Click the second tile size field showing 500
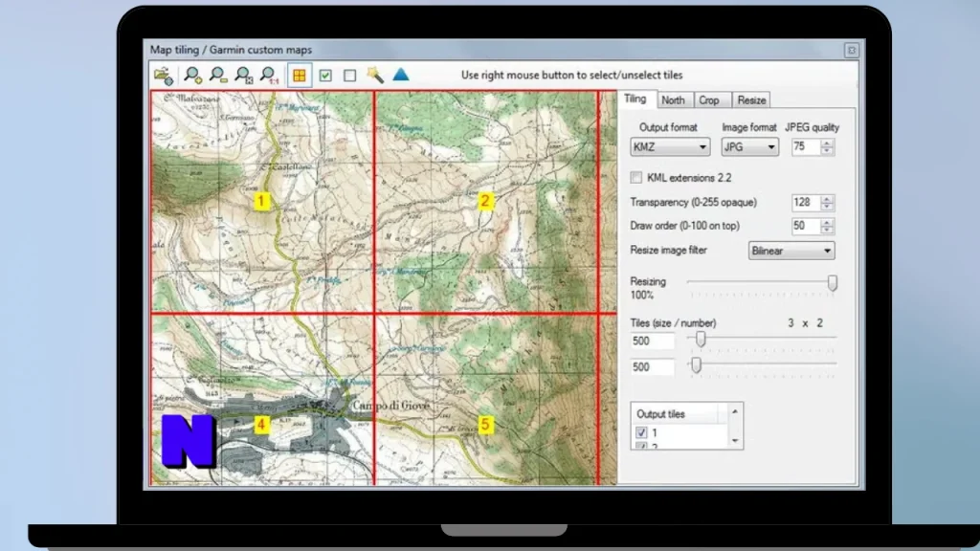980x551 pixels. [x=653, y=367]
